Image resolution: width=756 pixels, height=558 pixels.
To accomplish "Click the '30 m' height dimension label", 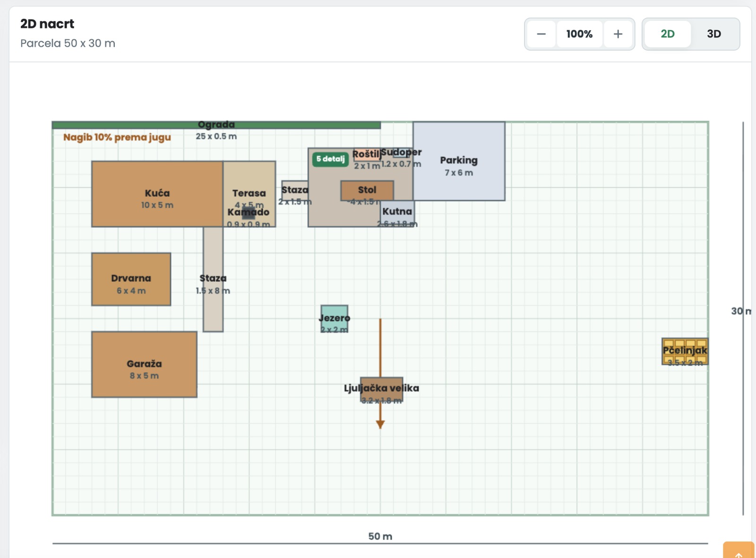I will [x=741, y=311].
